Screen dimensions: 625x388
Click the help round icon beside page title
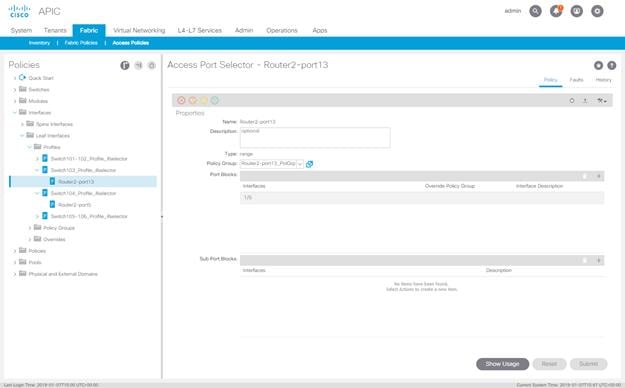pyautogui.click(x=611, y=65)
